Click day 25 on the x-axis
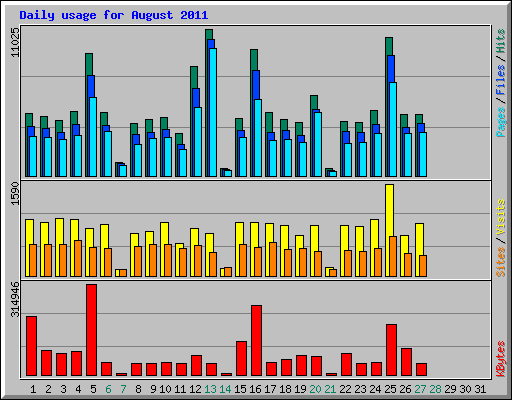 (x=390, y=389)
